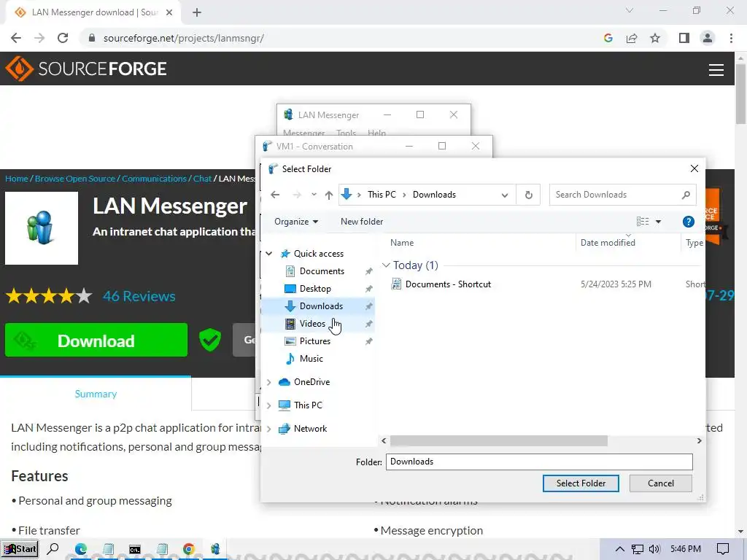Screen dimensions: 747x560
Task: Click LAN Messenger icon on taskbar
Action: pos(215,549)
